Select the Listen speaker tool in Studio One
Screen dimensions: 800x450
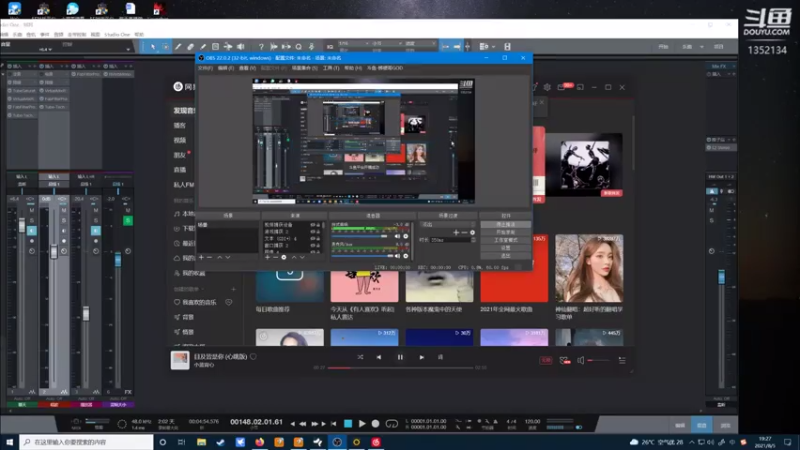[x=241, y=46]
